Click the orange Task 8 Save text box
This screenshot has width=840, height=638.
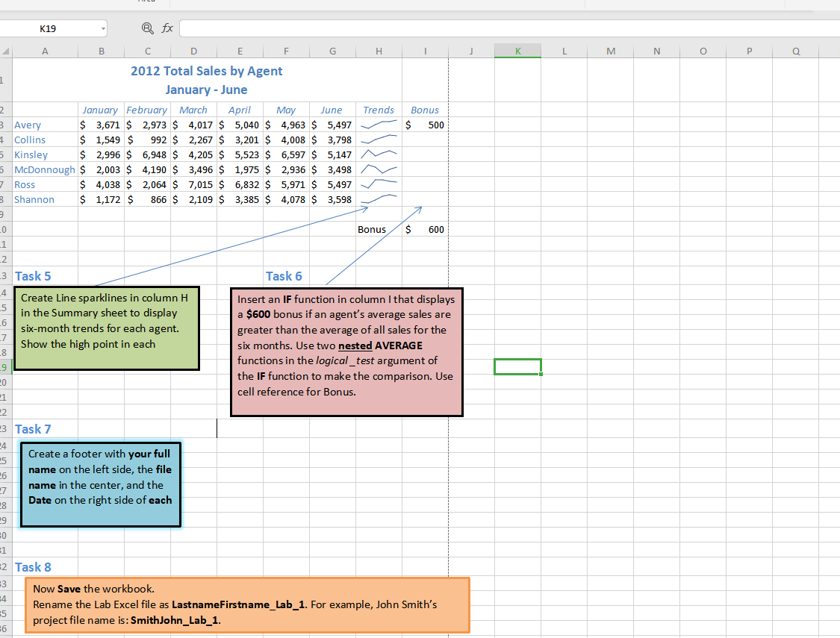point(247,604)
